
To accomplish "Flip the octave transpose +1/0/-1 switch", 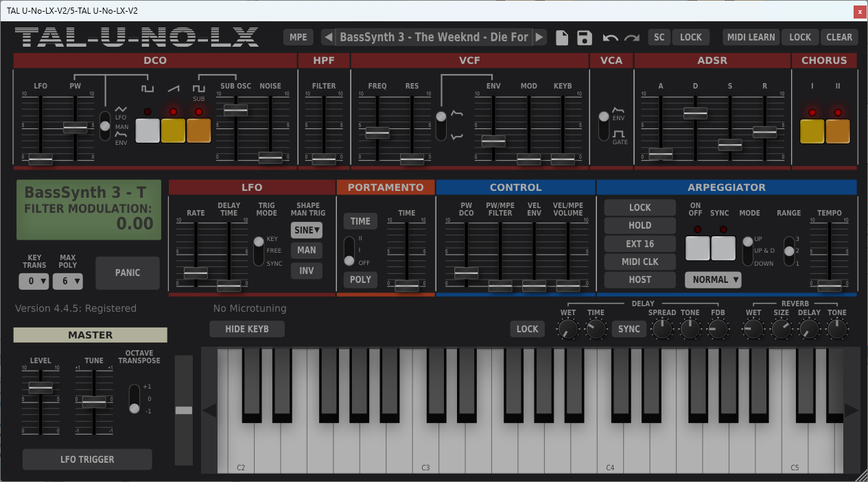I will [x=134, y=399].
